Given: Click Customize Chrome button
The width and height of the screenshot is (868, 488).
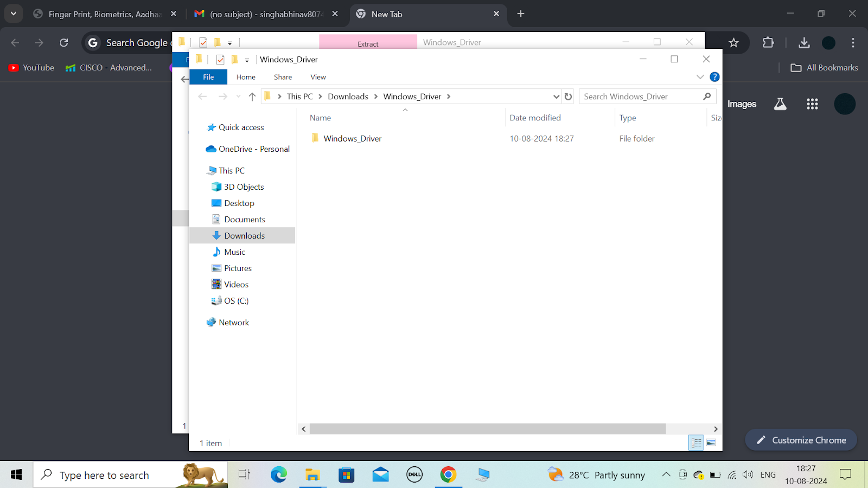Looking at the screenshot, I should [x=801, y=440].
